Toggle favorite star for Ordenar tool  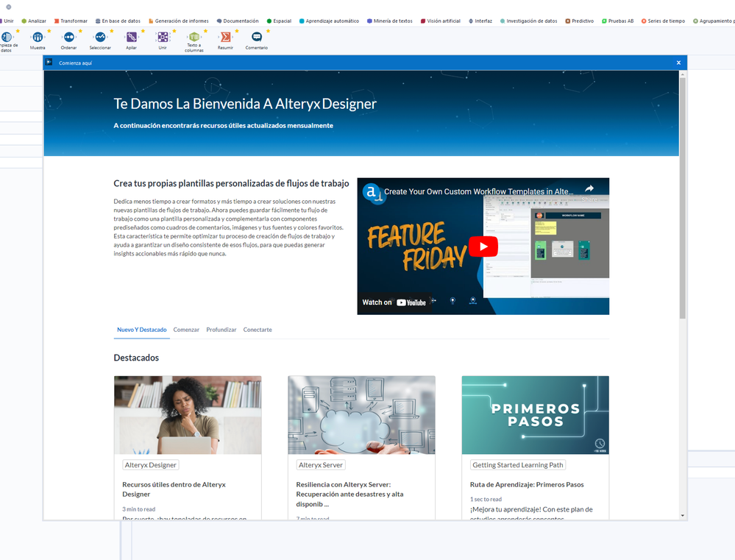pos(81,31)
